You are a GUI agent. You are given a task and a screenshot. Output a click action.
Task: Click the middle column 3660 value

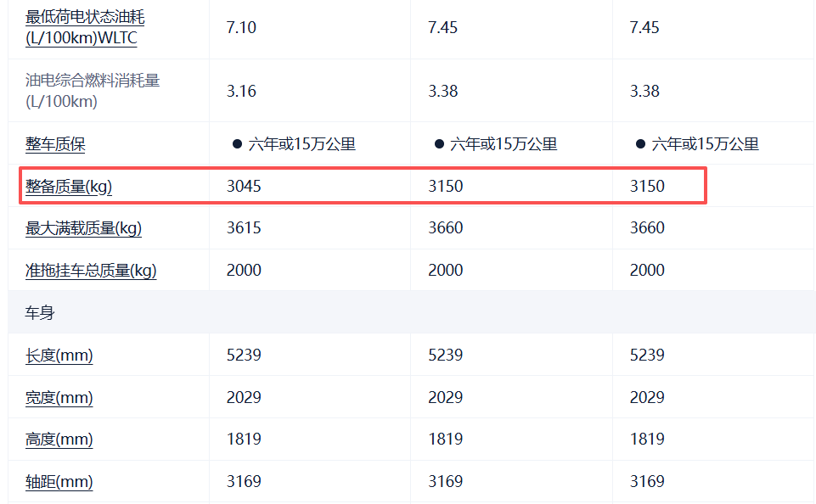coord(445,228)
